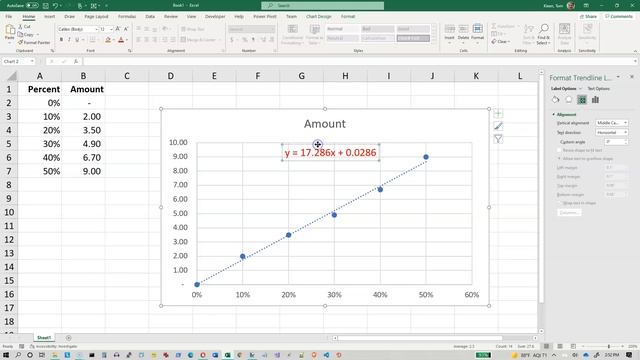Select the trendline equation label
The width and height of the screenshot is (640, 360).
331,153
